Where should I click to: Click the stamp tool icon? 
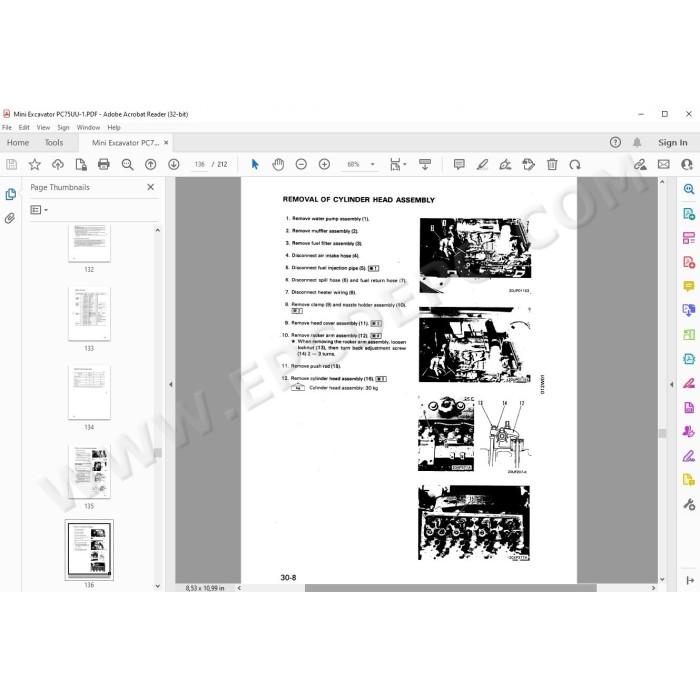[529, 164]
